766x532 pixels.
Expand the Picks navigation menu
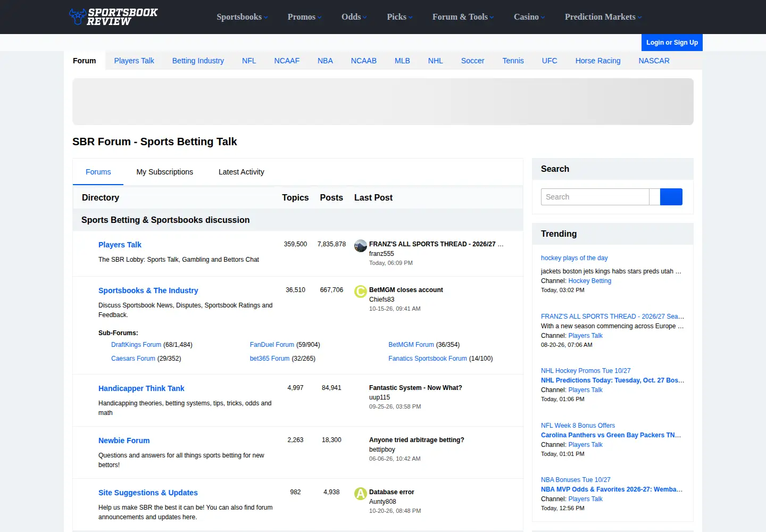click(x=399, y=17)
